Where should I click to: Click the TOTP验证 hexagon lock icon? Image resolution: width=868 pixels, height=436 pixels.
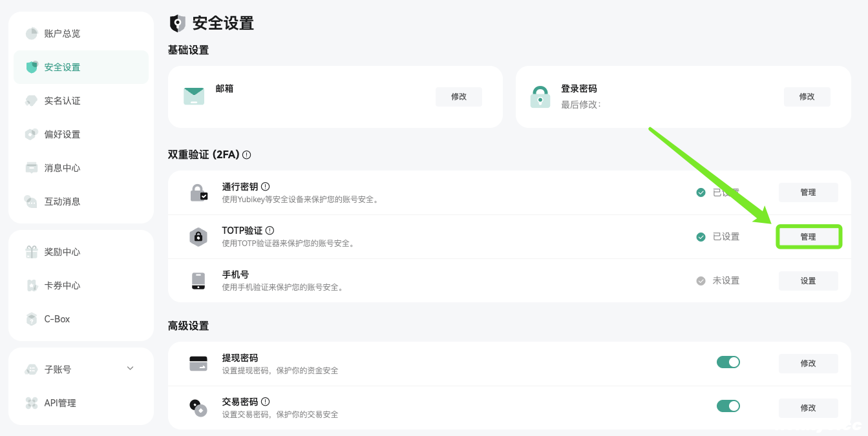(198, 237)
